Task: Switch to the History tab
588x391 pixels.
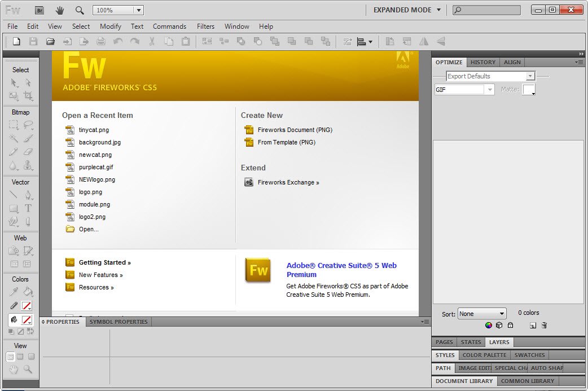Action: pos(482,62)
